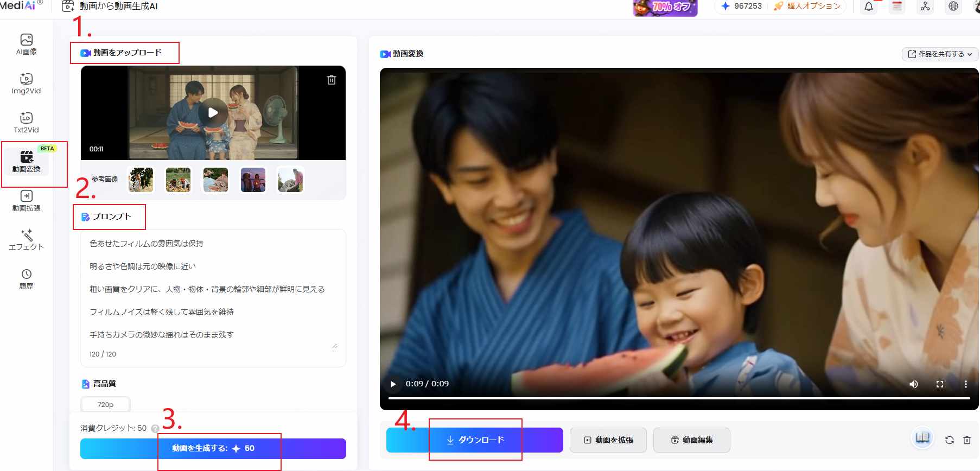Select the 動画変換 sidebar item

tap(26, 162)
